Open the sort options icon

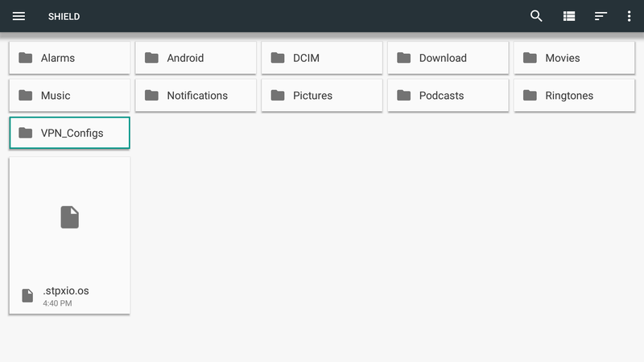[x=601, y=16]
